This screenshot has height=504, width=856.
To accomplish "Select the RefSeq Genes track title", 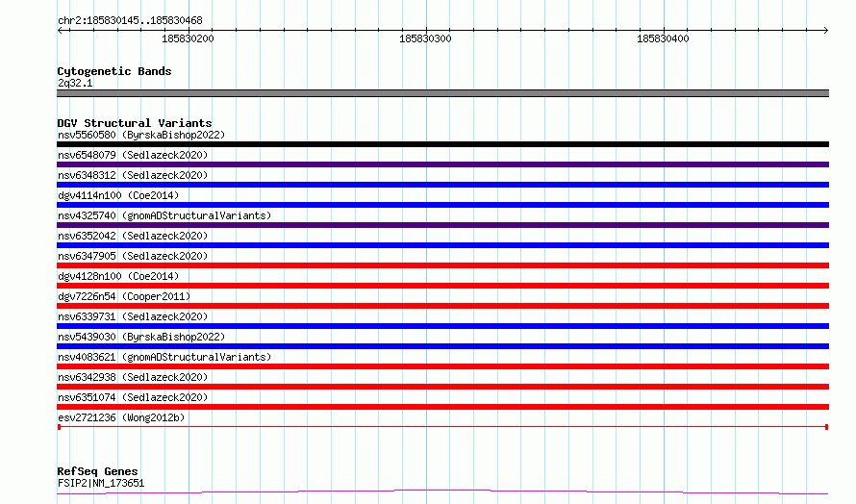I will pyautogui.click(x=97, y=471).
